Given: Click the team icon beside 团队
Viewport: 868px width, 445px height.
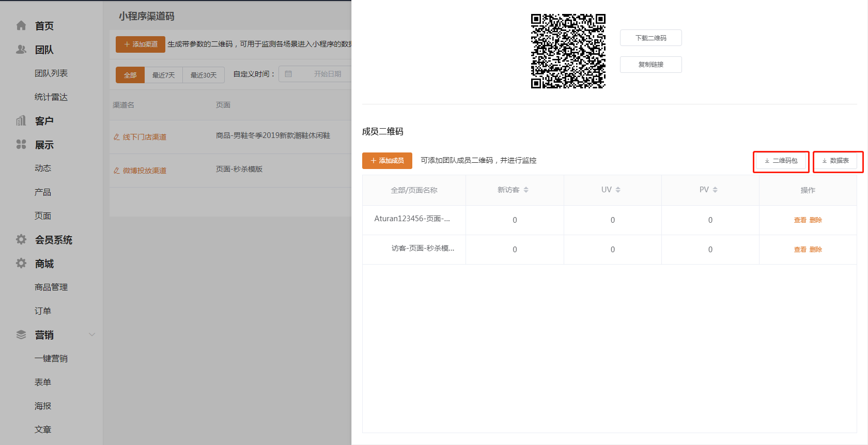Looking at the screenshot, I should coord(21,50).
